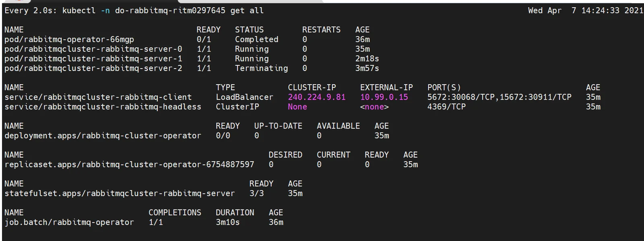The height and width of the screenshot is (241, 644).
Task: Click the 0/0 ready value of deployment
Action: click(223, 136)
